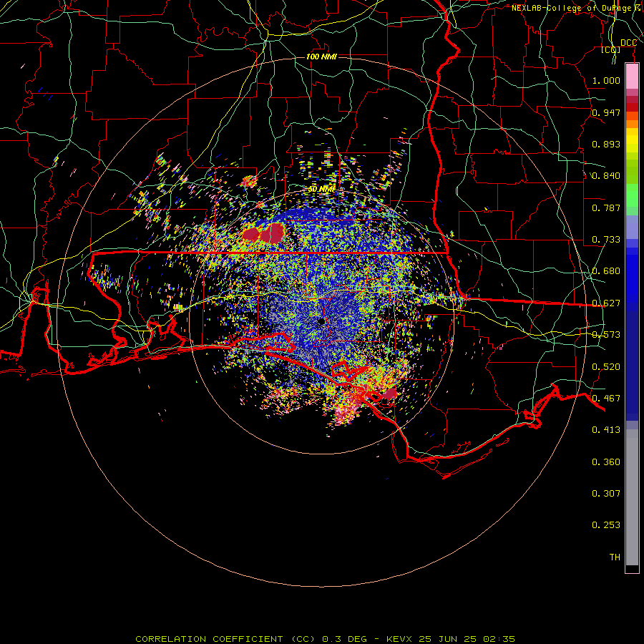Pick the lavender swatch above 0.733
Viewport: 644px width, 644px height.
click(x=632, y=227)
